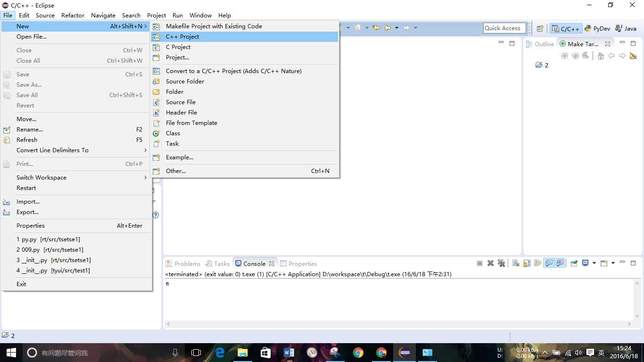Close the Console tab
This screenshot has height=362, width=644.
pyautogui.click(x=272, y=264)
